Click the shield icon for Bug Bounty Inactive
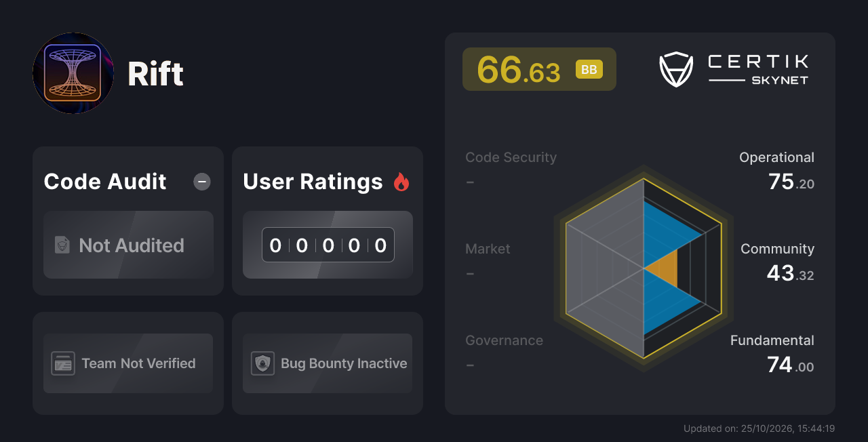Screen dimensions: 868x442 coord(262,363)
